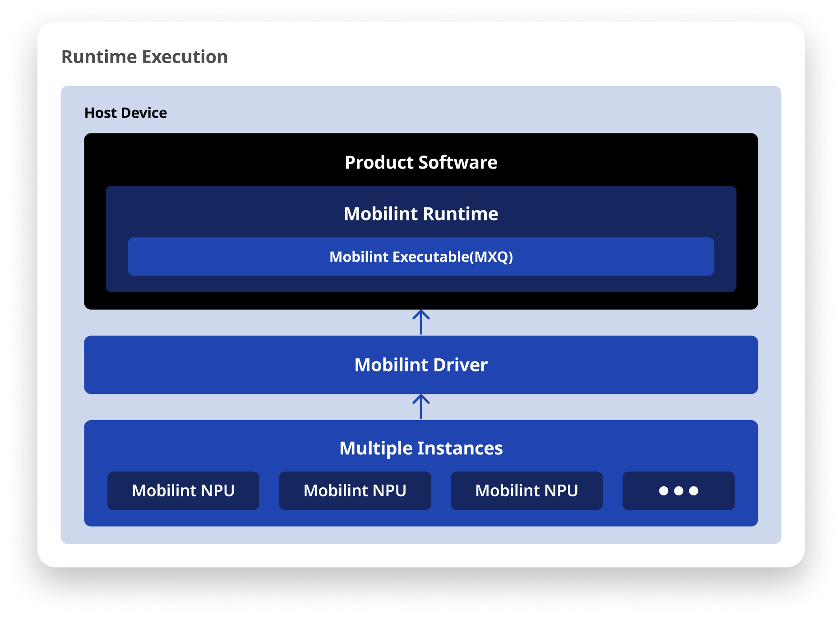Select the first Mobilint NPU box
This screenshot has width=840, height=618.
(183, 490)
